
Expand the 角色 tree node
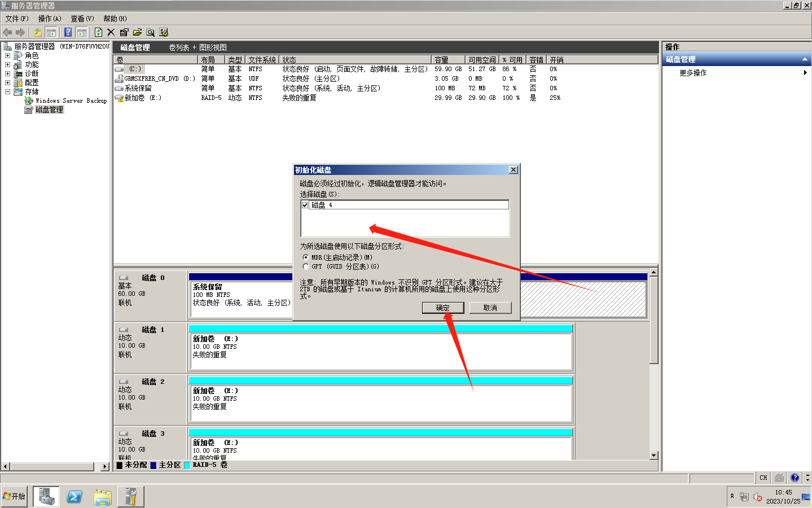point(7,55)
